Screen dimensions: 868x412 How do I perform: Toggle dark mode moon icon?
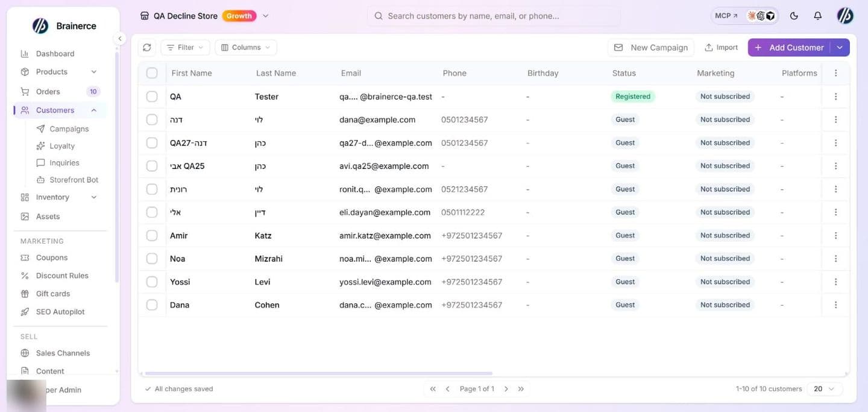point(794,16)
